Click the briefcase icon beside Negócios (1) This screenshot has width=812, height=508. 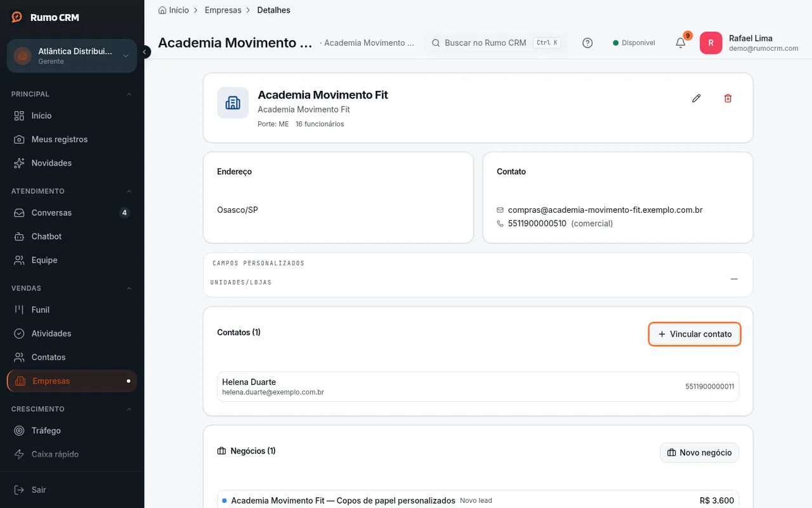tap(221, 451)
